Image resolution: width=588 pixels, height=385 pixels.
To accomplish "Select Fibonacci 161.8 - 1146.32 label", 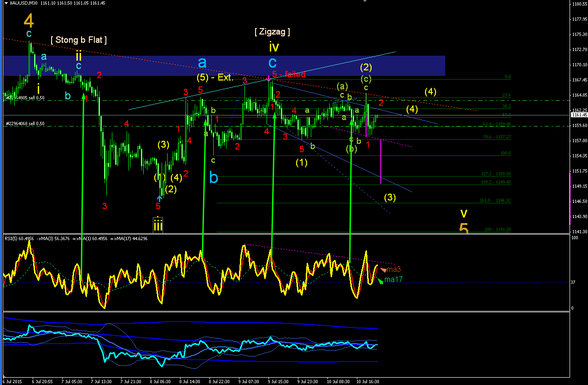I will pos(496,201).
